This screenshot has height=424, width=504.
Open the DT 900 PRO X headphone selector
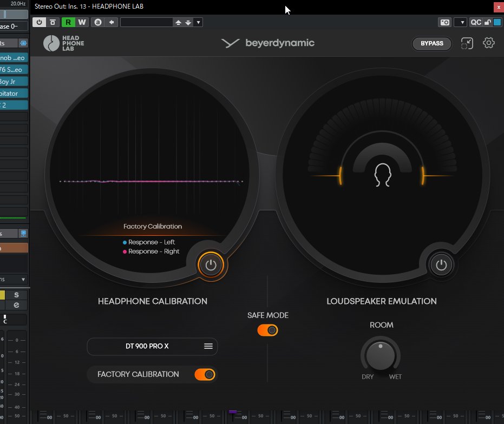(152, 346)
